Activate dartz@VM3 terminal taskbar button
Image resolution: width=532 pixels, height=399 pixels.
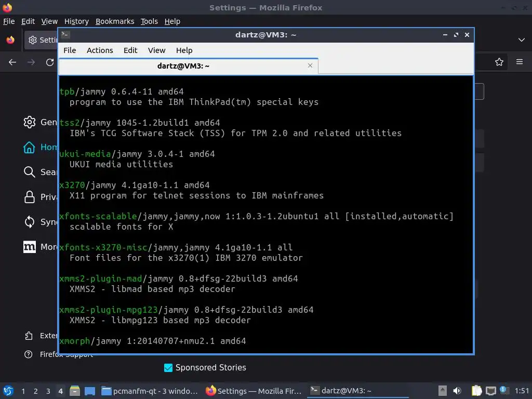tap(357, 391)
